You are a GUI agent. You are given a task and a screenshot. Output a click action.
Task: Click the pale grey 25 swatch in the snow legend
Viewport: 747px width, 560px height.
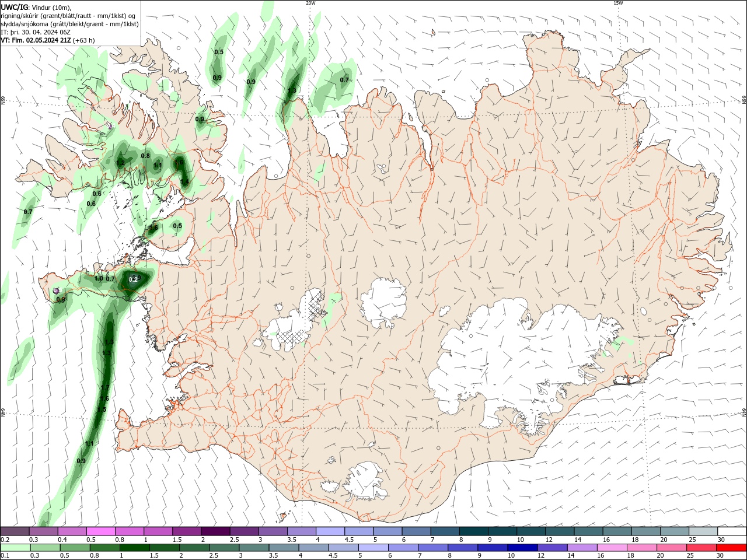point(703,531)
